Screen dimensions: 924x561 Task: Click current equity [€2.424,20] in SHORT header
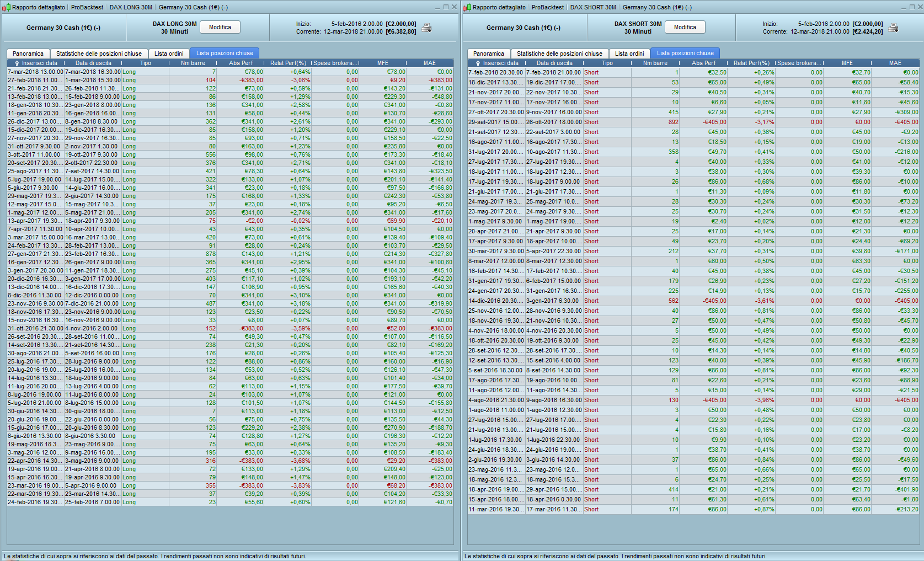click(x=867, y=31)
